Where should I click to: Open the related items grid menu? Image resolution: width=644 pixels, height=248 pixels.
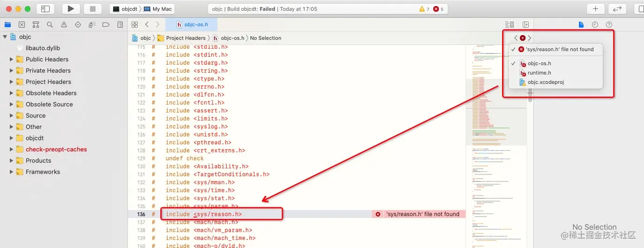pyautogui.click(x=135, y=24)
